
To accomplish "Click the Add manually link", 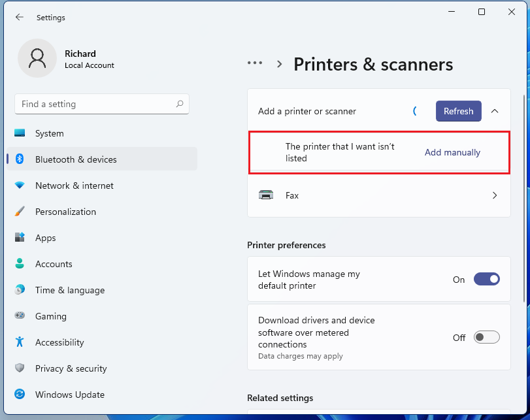I will tap(452, 152).
